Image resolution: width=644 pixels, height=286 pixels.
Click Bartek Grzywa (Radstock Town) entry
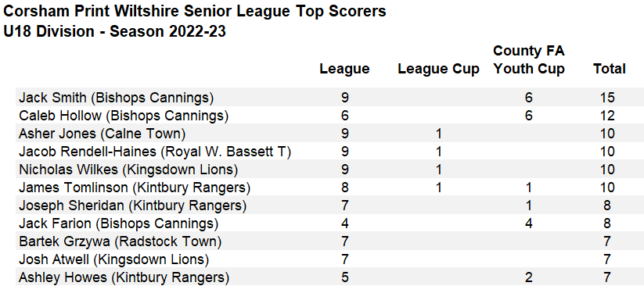tap(120, 241)
